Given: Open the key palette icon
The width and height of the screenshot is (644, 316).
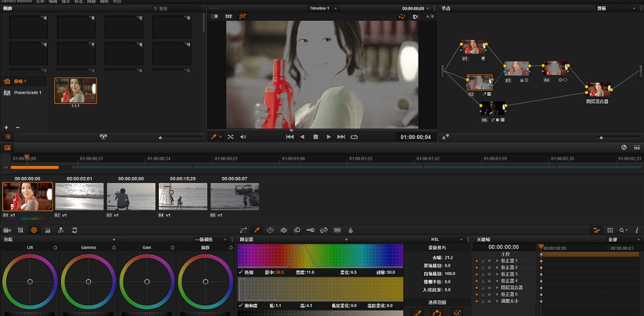Looking at the screenshot, I should [310, 230].
